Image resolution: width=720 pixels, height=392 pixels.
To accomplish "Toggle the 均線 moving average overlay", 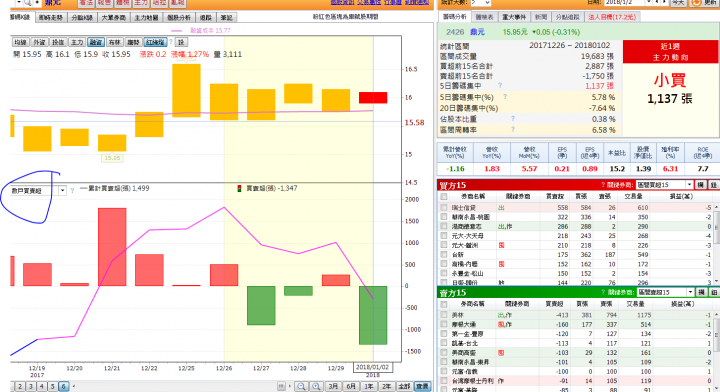I will click(20, 42).
